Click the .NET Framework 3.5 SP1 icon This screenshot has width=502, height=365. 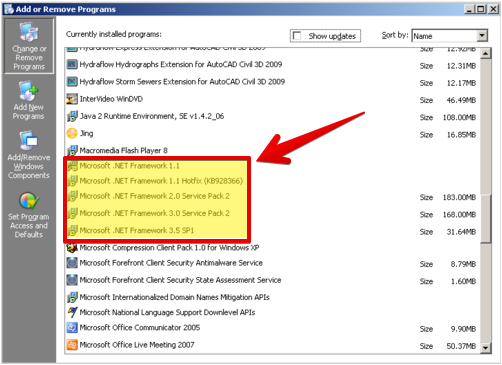pos(73,231)
